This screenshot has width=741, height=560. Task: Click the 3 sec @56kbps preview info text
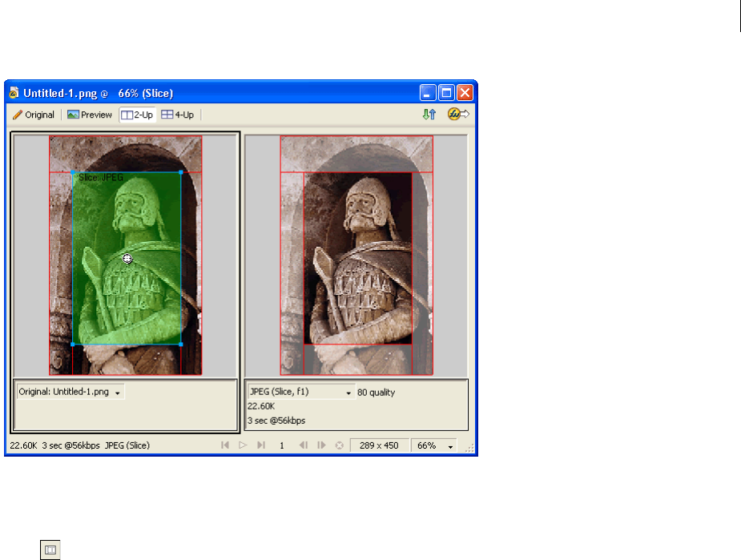tap(276, 421)
